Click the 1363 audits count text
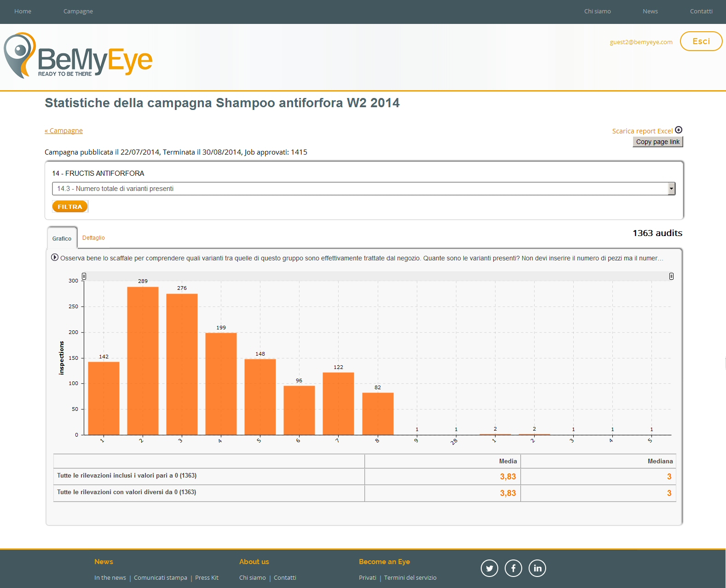 (657, 233)
